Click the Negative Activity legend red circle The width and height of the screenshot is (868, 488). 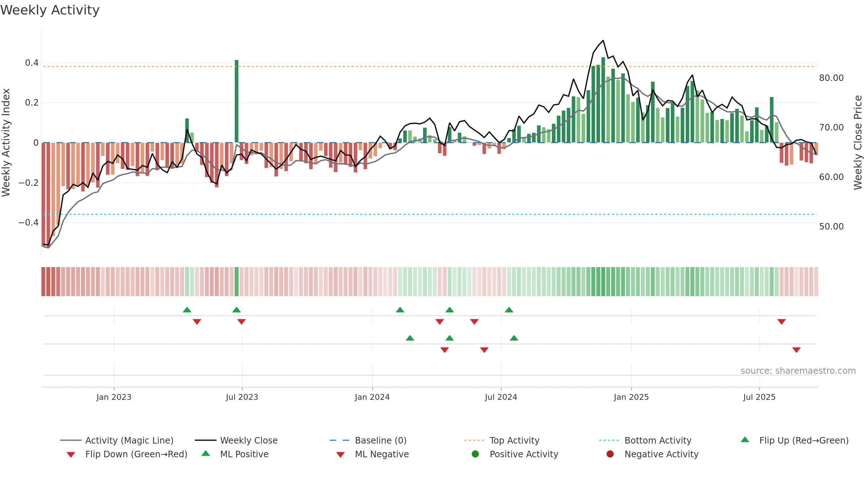[610, 454]
